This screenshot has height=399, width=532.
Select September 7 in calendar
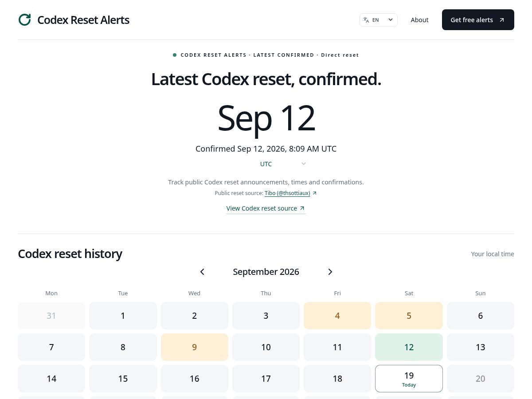click(x=51, y=347)
